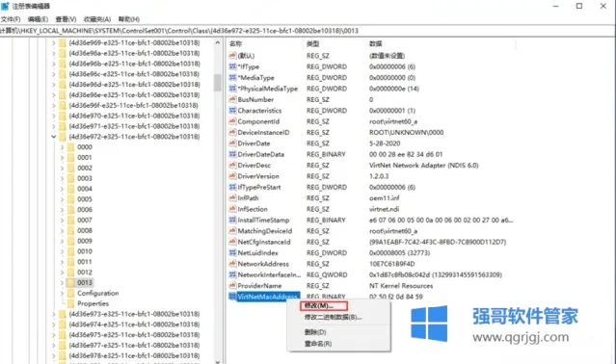Open the 收藏夹(A) menu

[97, 19]
